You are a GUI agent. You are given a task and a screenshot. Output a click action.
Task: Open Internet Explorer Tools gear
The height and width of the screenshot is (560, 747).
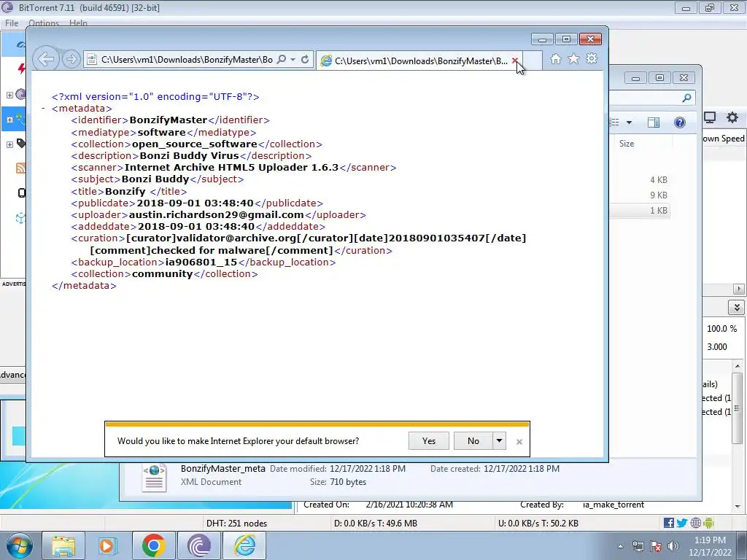point(592,58)
